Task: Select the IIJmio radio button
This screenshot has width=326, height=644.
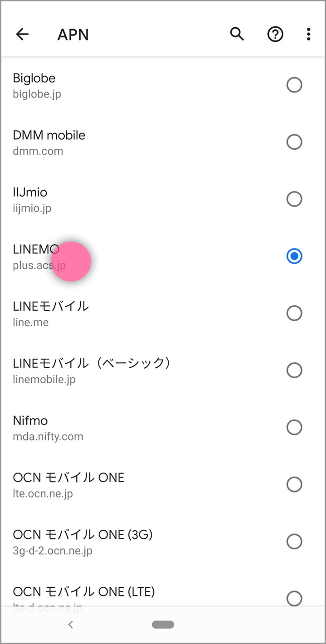Action: pyautogui.click(x=294, y=199)
